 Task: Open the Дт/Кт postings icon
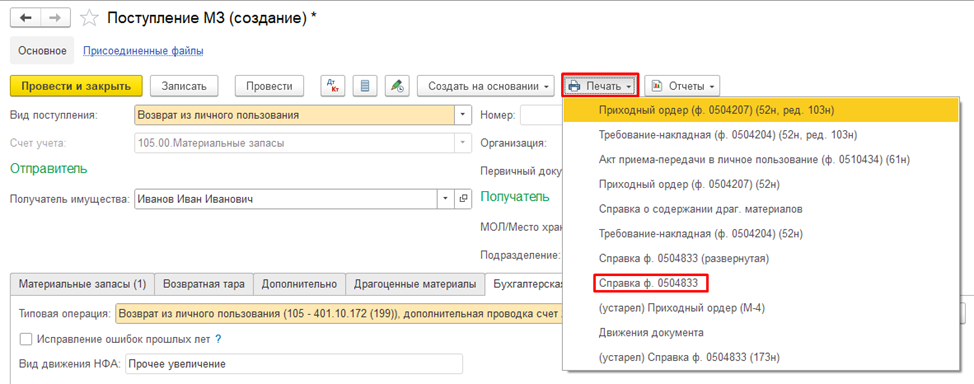coord(332,86)
